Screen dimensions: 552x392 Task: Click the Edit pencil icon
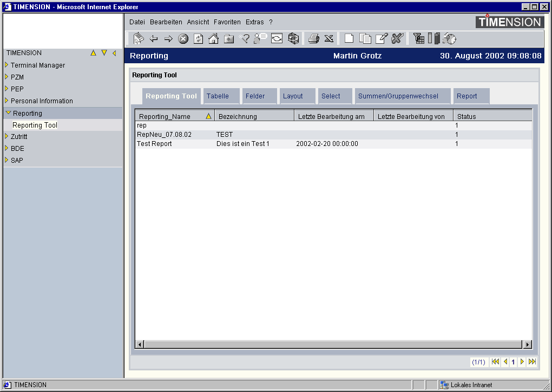coord(382,38)
